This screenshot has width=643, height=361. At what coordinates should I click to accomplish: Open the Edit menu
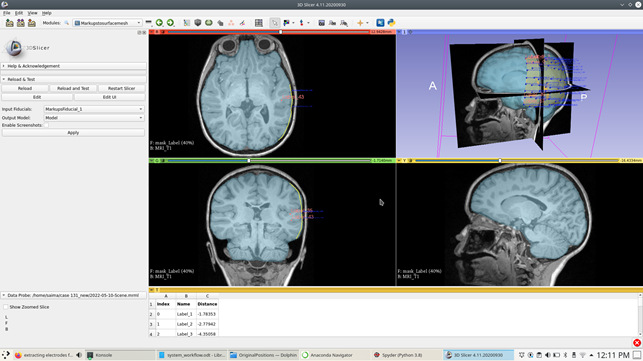pyautogui.click(x=19, y=13)
